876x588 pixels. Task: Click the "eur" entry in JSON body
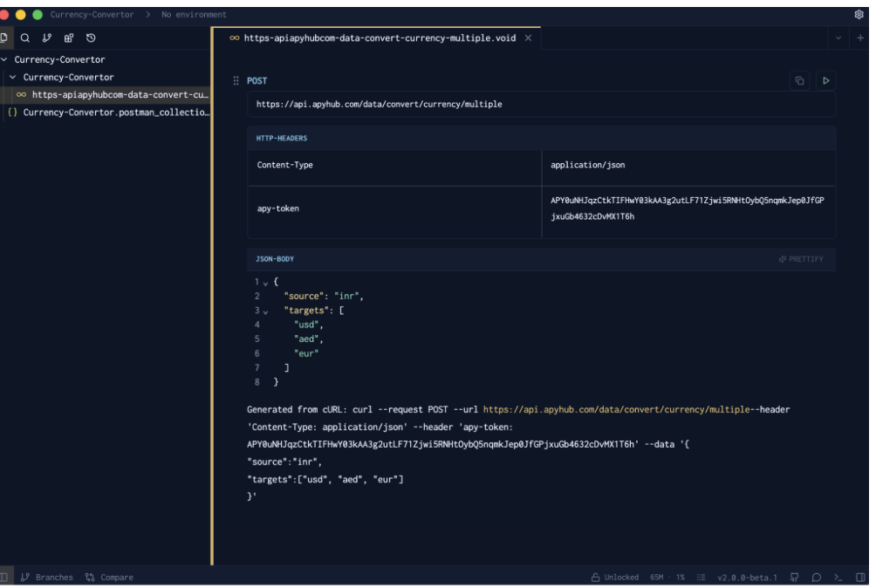(x=307, y=354)
